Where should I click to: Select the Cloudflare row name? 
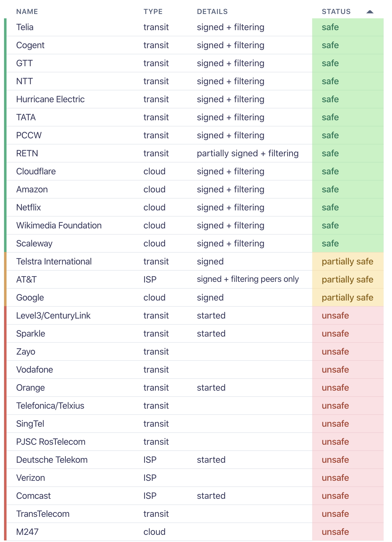tap(36, 171)
